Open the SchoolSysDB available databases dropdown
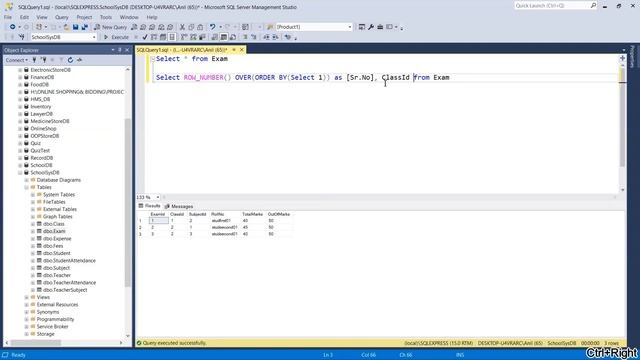 click(94, 37)
